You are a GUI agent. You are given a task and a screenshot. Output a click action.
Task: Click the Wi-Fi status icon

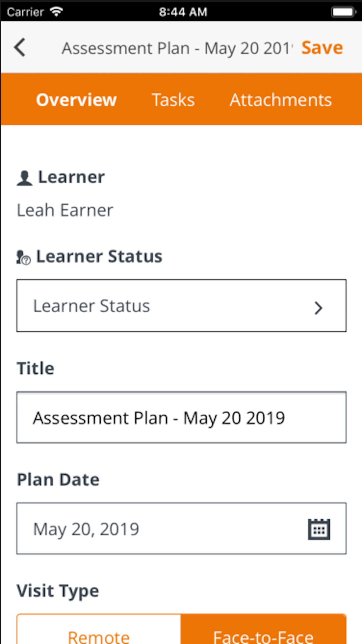coord(56,12)
